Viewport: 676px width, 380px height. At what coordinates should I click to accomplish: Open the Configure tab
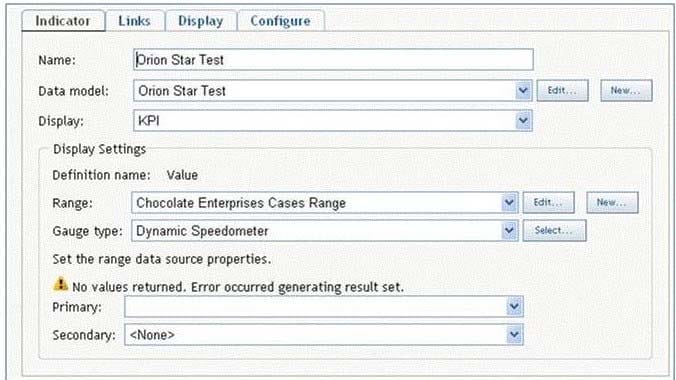point(280,21)
